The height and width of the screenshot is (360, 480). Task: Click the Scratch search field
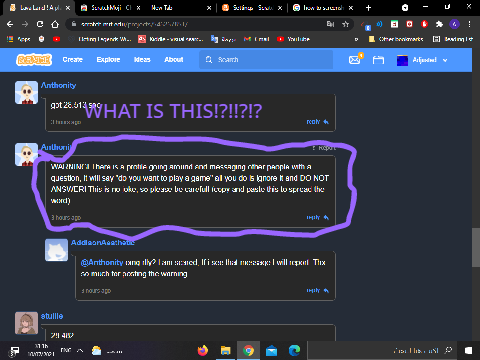pyautogui.click(x=266, y=60)
